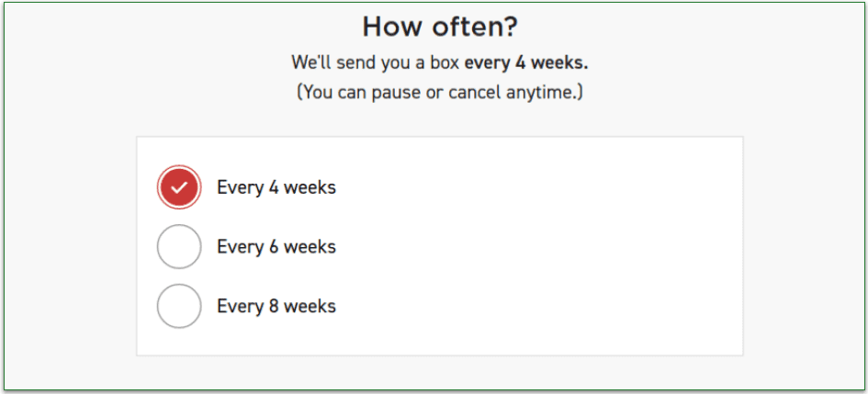This screenshot has height=394, width=868.
Task: Click the white checkmark in the red circle
Action: tap(179, 187)
